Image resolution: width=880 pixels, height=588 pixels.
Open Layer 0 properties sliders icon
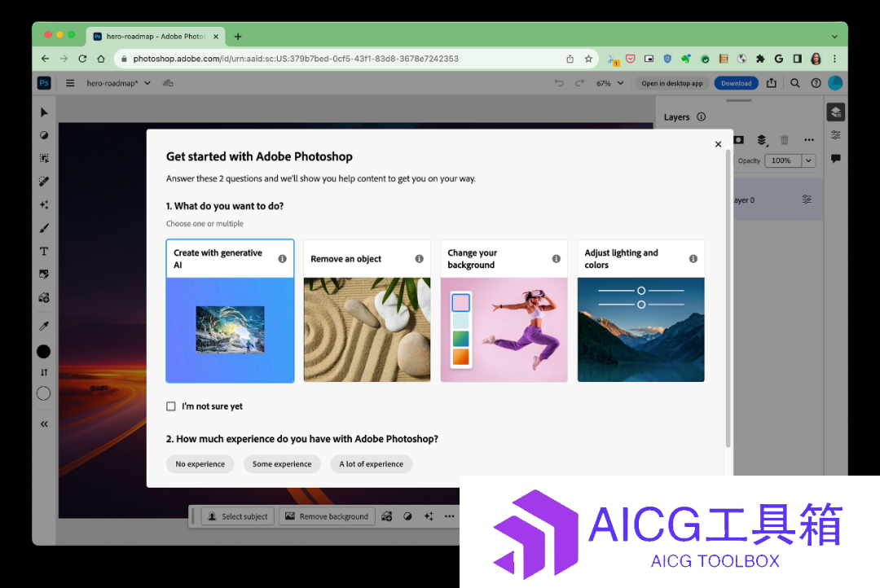click(x=807, y=200)
